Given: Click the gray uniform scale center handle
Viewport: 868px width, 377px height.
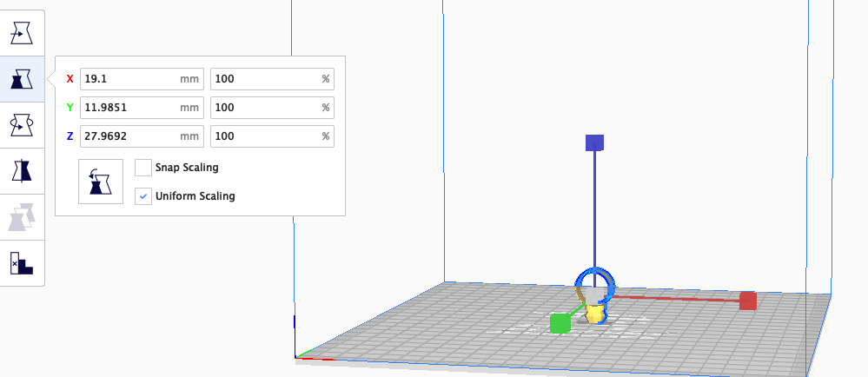Looking at the screenshot, I should [x=593, y=296].
